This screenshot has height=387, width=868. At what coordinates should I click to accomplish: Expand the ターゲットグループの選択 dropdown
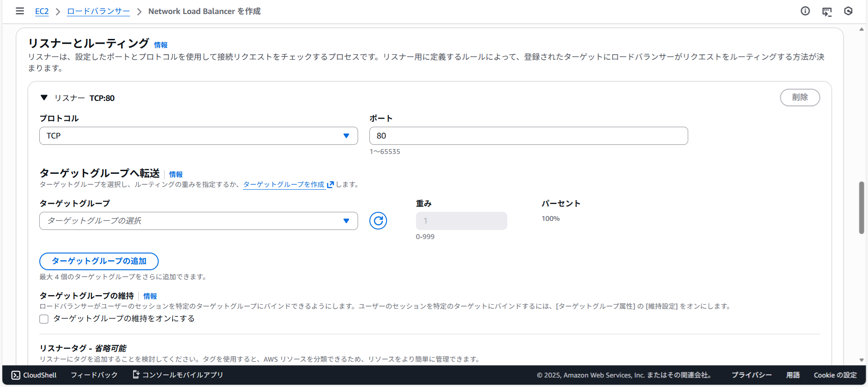click(x=198, y=221)
